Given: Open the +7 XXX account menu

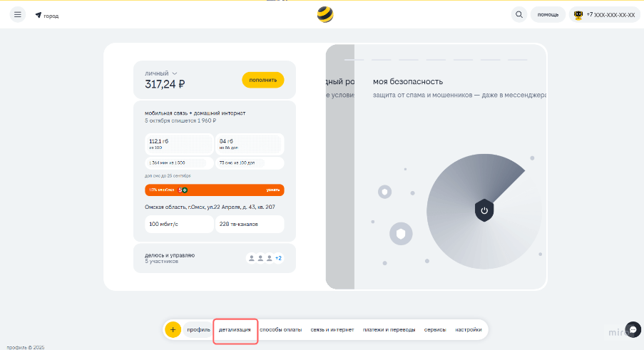Looking at the screenshot, I should 610,15.
